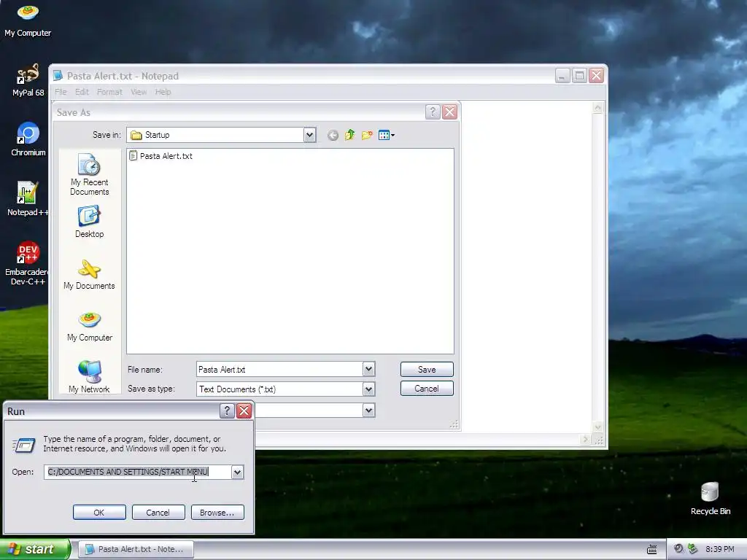
Task: Open the View Menu in Save As toolbar
Action: (386, 135)
